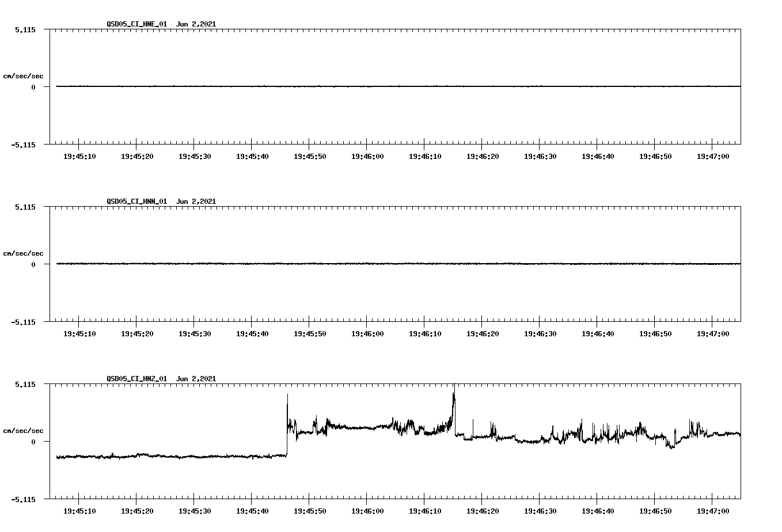This screenshot has height=532, width=782.
Task: Click the step onset near 19:45:46 on HNZ trace
Action: pos(287,425)
